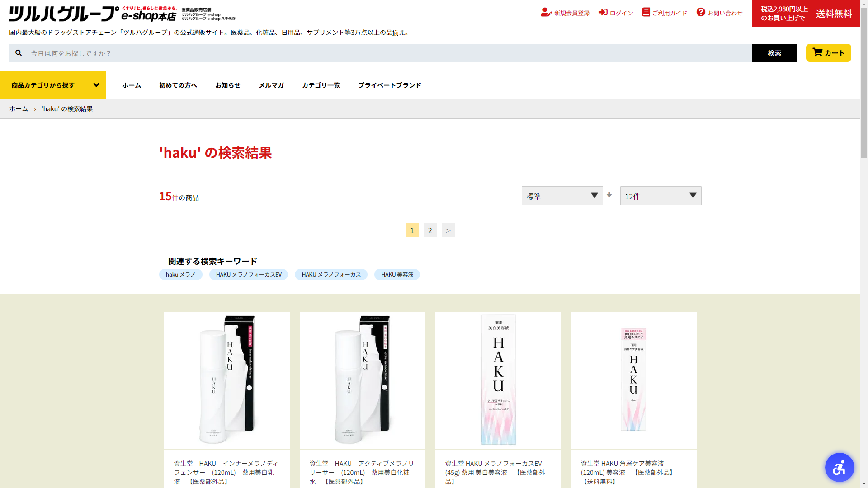Viewport: 868px width, 488px height.
Task: Select the HAKU メラノフォーカスEV keyword tag
Action: [248, 275]
